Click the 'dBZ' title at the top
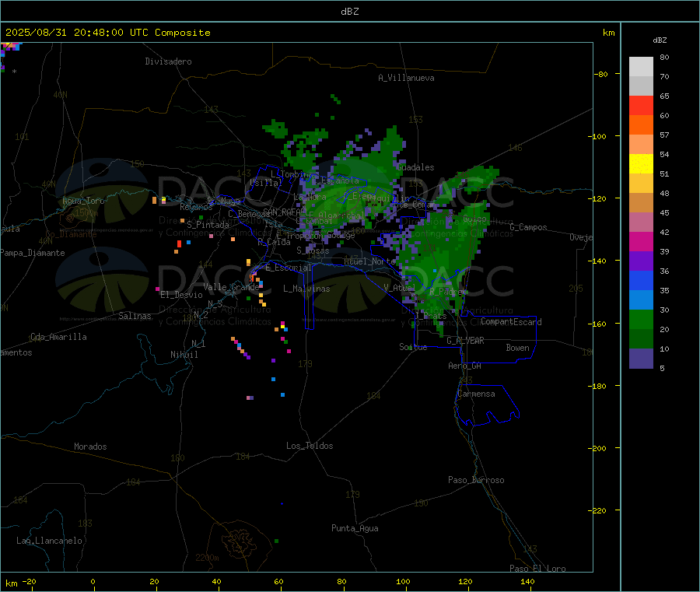This screenshot has width=700, height=592. [x=349, y=12]
